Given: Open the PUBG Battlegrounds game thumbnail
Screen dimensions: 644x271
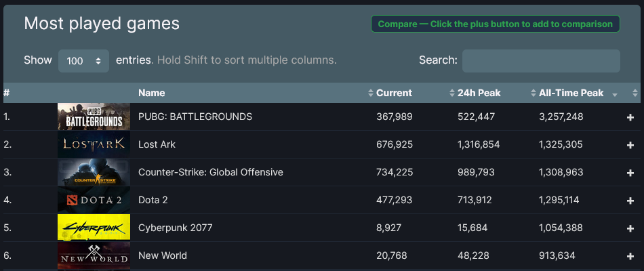Looking at the screenshot, I should click(94, 117).
